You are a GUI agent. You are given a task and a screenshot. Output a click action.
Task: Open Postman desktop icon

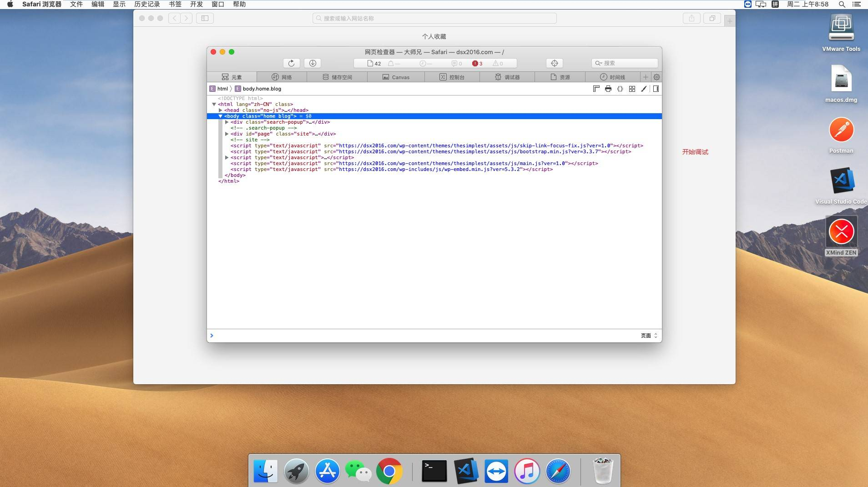(x=841, y=135)
